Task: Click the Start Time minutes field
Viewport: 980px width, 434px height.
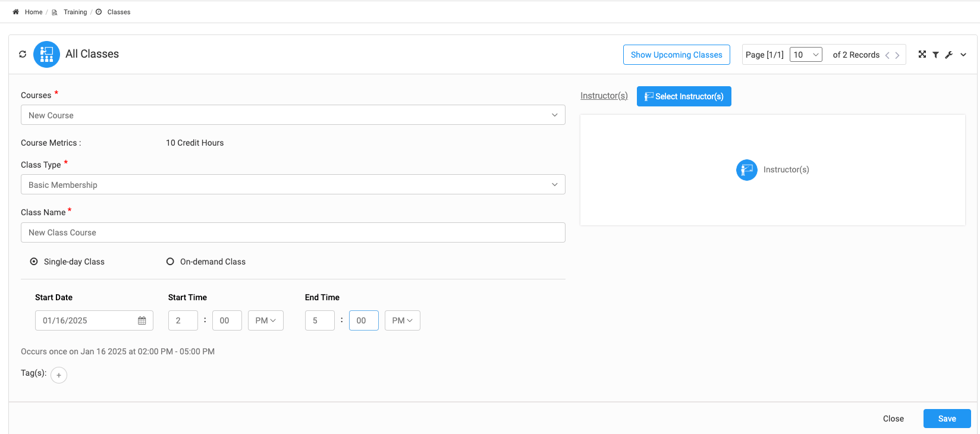Action: [x=227, y=320]
